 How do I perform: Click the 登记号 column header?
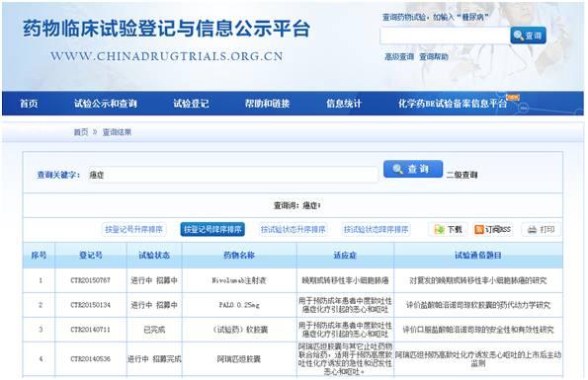pos(91,256)
